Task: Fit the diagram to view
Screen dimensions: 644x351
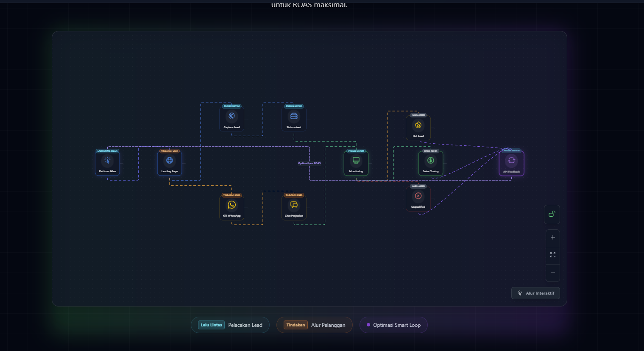Action: (x=552, y=255)
